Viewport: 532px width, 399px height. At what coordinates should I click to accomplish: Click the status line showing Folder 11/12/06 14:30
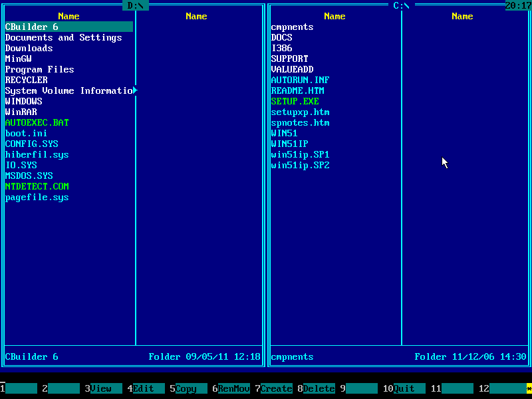point(470,356)
